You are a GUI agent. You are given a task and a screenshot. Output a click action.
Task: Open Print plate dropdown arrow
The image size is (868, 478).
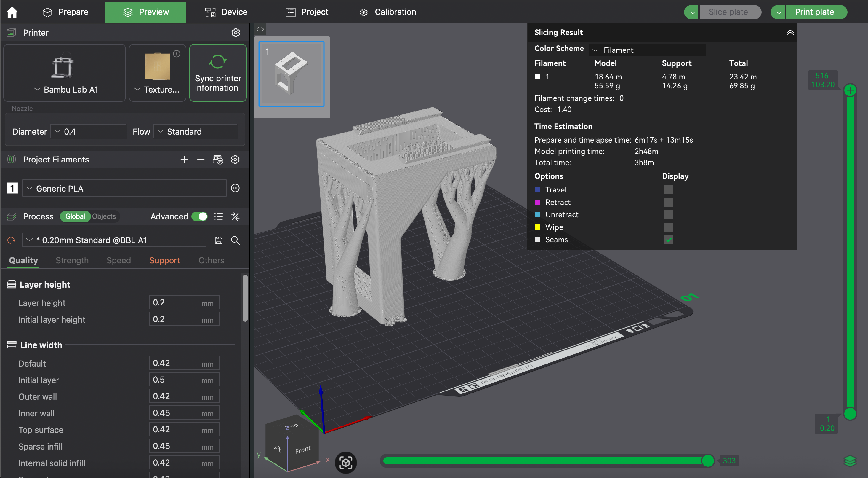point(778,12)
